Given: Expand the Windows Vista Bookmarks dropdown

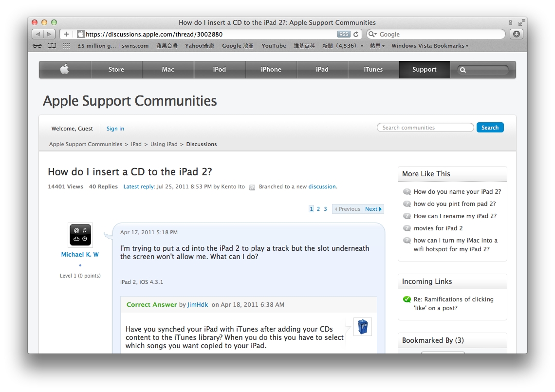Looking at the screenshot, I should pyautogui.click(x=430, y=45).
